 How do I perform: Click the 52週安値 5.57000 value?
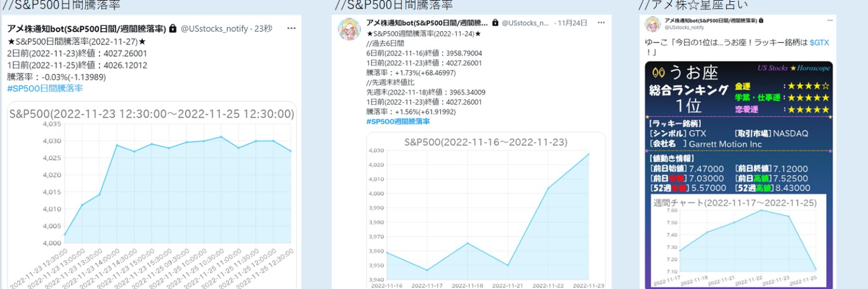coord(708,188)
